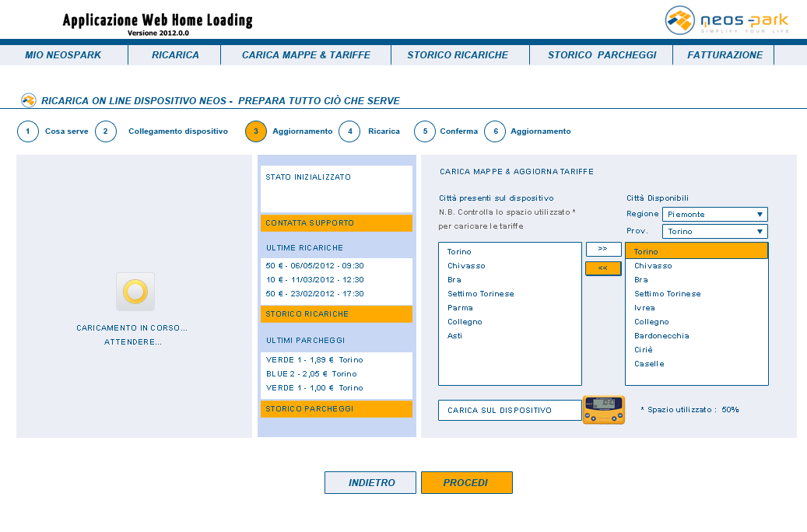
Task: Select step 5 Conferma circle
Action: (425, 131)
